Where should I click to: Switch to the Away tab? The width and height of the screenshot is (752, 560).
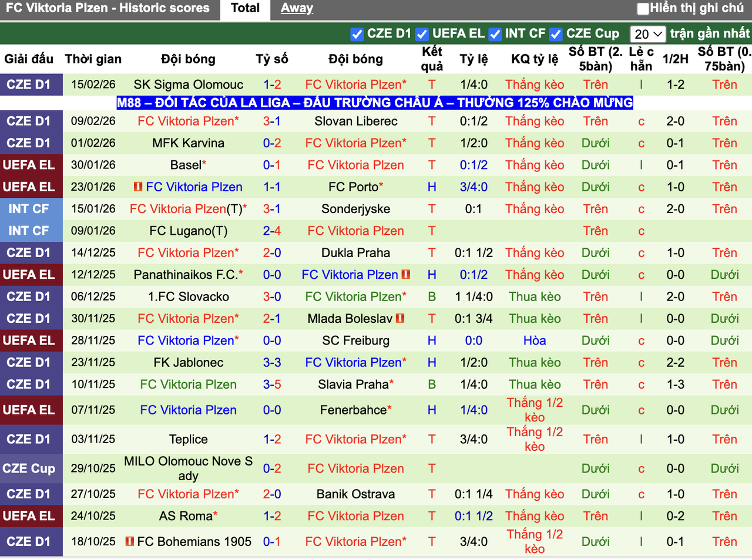(297, 8)
